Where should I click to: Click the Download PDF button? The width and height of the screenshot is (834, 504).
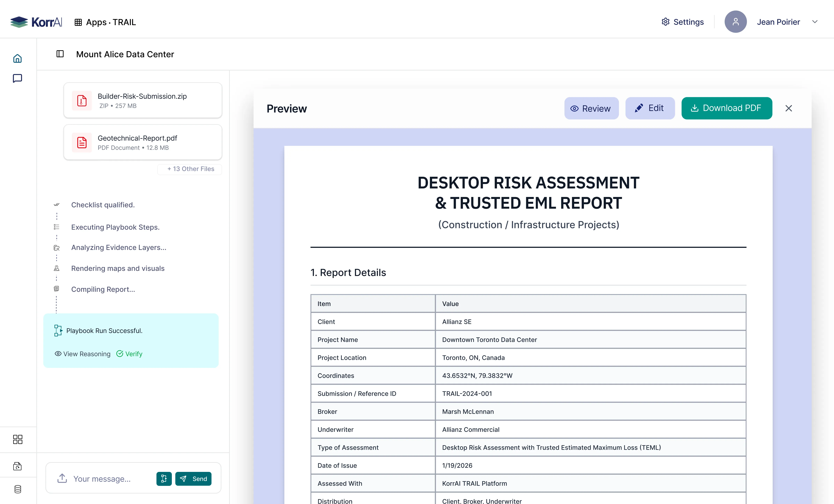coord(726,108)
